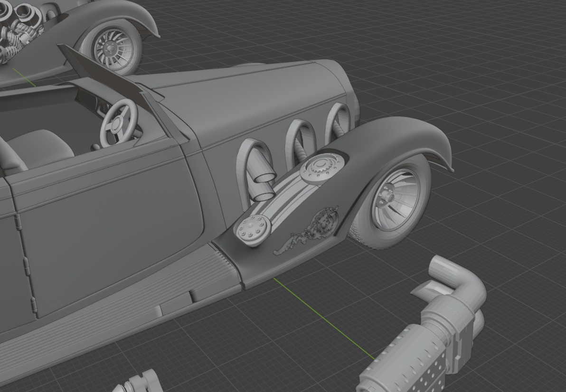Click the green Y-axis line on grid
The width and height of the screenshot is (566, 392).
click(x=323, y=318)
